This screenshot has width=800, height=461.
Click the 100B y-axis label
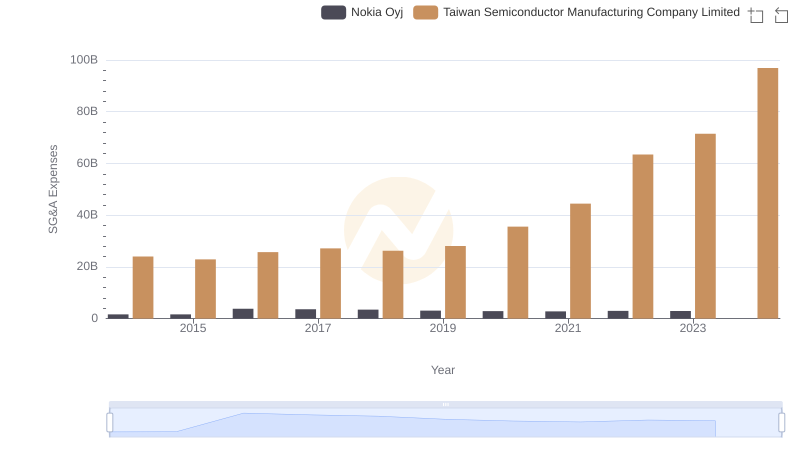pos(84,60)
